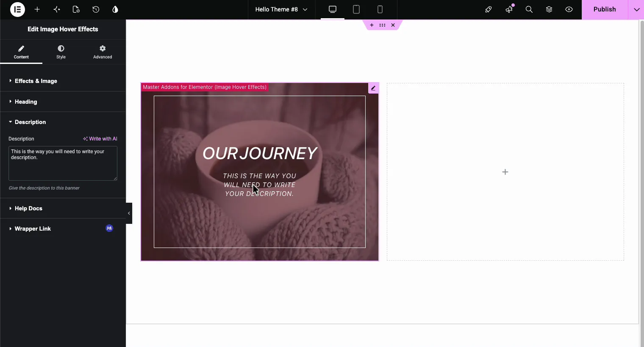Open the Elementor AI sparkle icon
The image size is (644, 347).
(57, 9)
